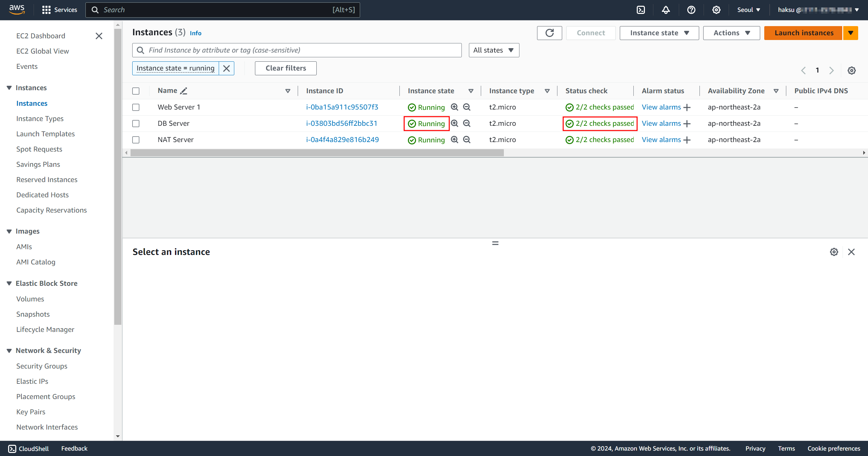Open table preferences gear next to pagination
The image size is (868, 456).
pyautogui.click(x=851, y=71)
